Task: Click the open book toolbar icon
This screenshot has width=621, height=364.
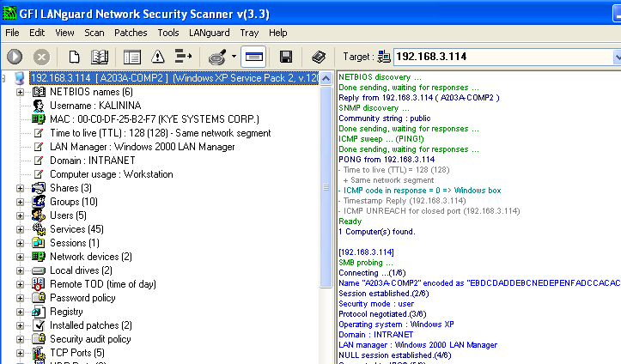Action: point(100,57)
